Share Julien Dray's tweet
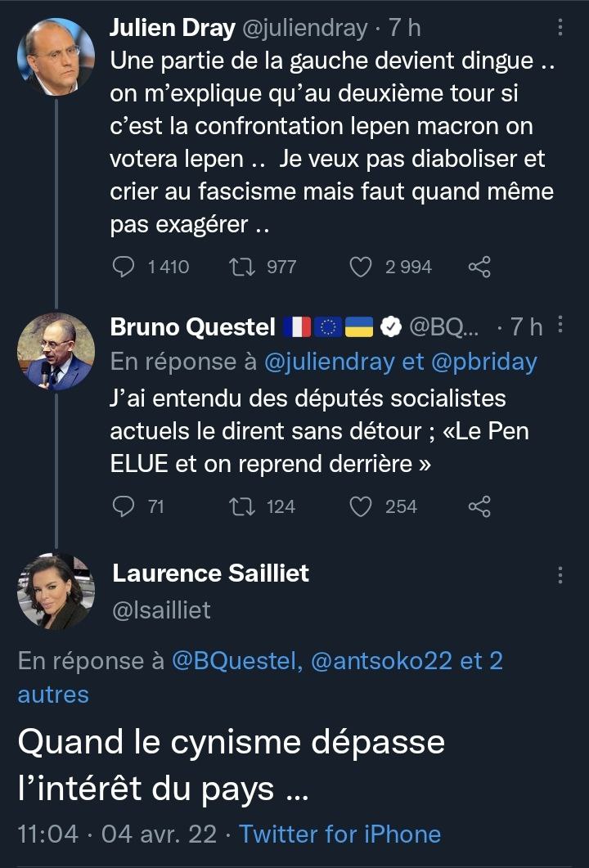The height and width of the screenshot is (868, 589). tap(479, 267)
